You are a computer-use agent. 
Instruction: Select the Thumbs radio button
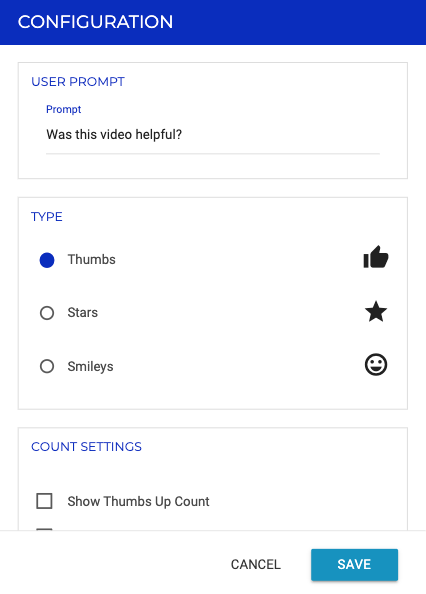[47, 260]
